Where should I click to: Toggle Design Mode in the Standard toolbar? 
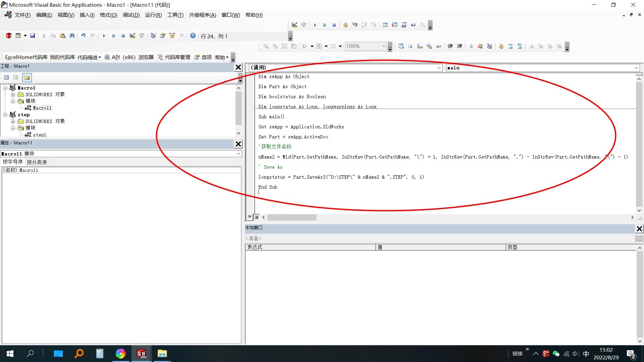(132, 36)
